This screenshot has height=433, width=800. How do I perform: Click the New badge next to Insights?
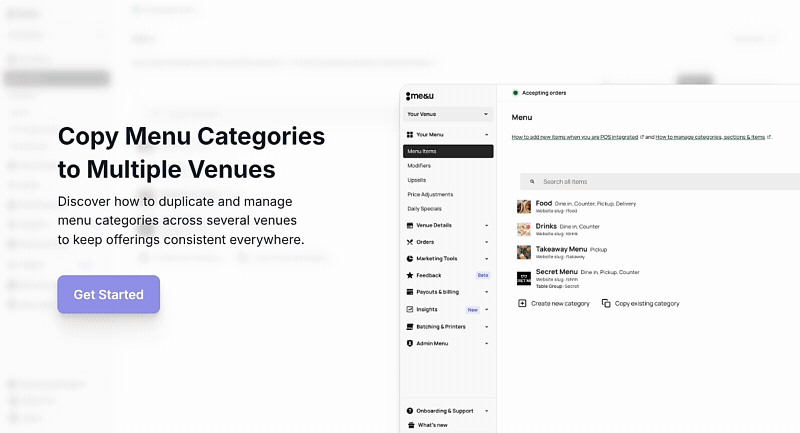click(473, 310)
